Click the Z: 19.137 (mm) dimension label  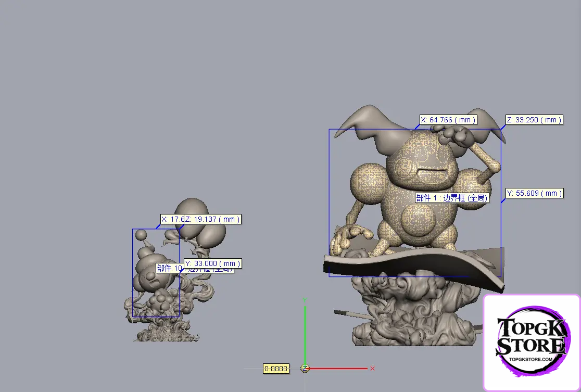pyautogui.click(x=212, y=219)
